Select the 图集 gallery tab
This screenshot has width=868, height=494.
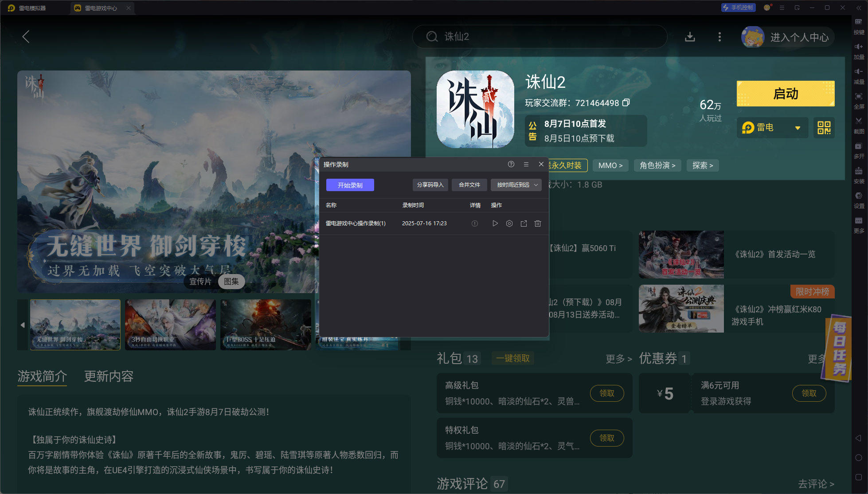point(231,282)
